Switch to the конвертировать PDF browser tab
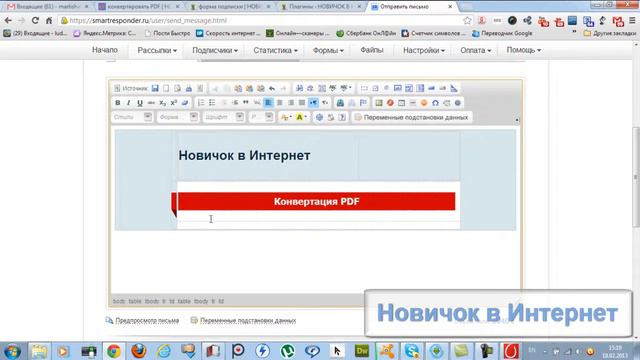Viewport: 640px width, 360px height. [x=138, y=7]
